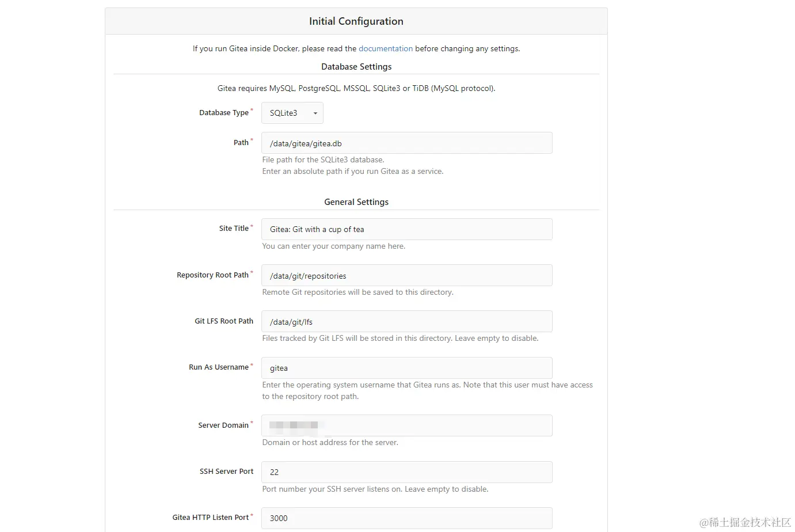795x532 pixels.
Task: Click the Database Type label
Action: pos(224,113)
